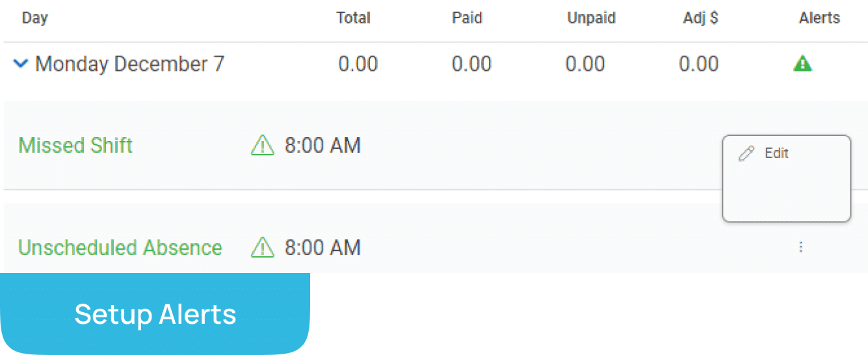This screenshot has width=868, height=355.
Task: Click the Unpaid column header
Action: tap(591, 18)
